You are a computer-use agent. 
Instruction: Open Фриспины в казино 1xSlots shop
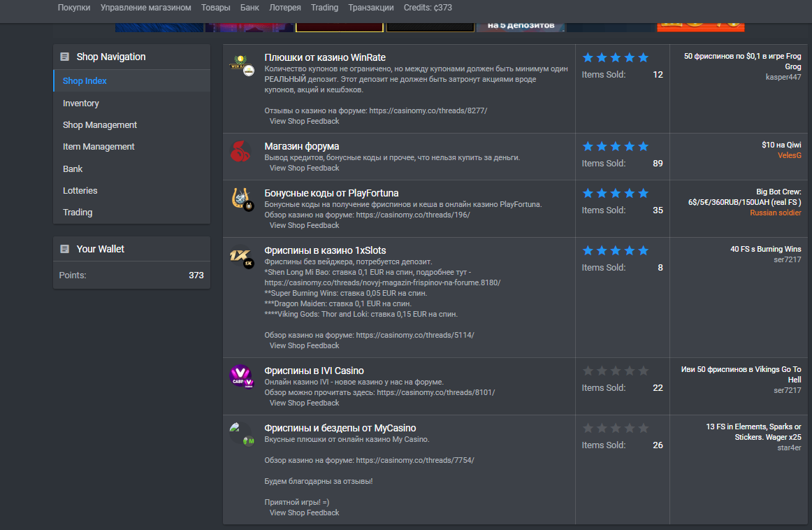[x=325, y=251]
